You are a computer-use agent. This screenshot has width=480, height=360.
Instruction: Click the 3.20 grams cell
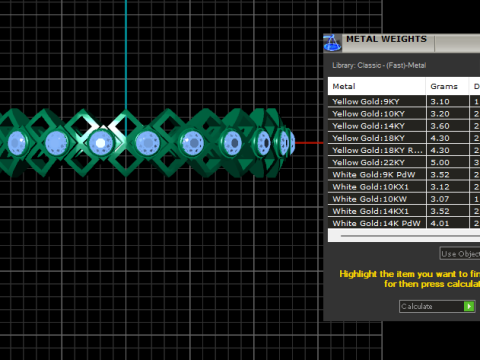click(447, 114)
